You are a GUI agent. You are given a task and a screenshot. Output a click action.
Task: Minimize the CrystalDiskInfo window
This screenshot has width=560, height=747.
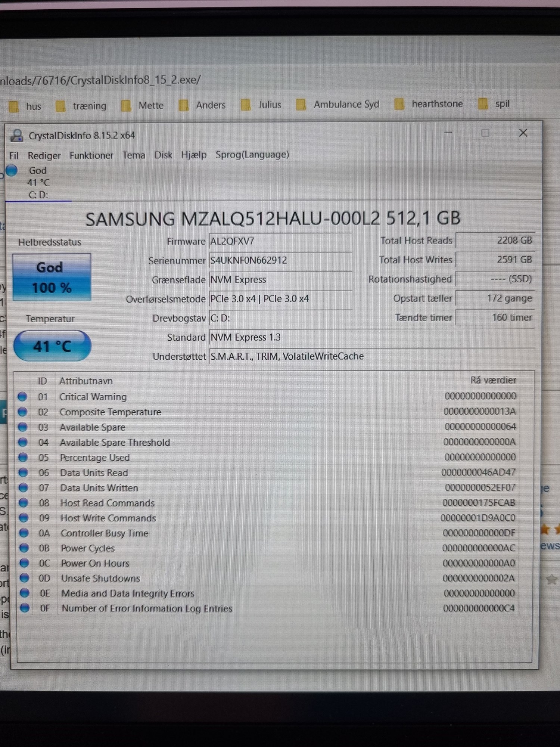tap(448, 133)
